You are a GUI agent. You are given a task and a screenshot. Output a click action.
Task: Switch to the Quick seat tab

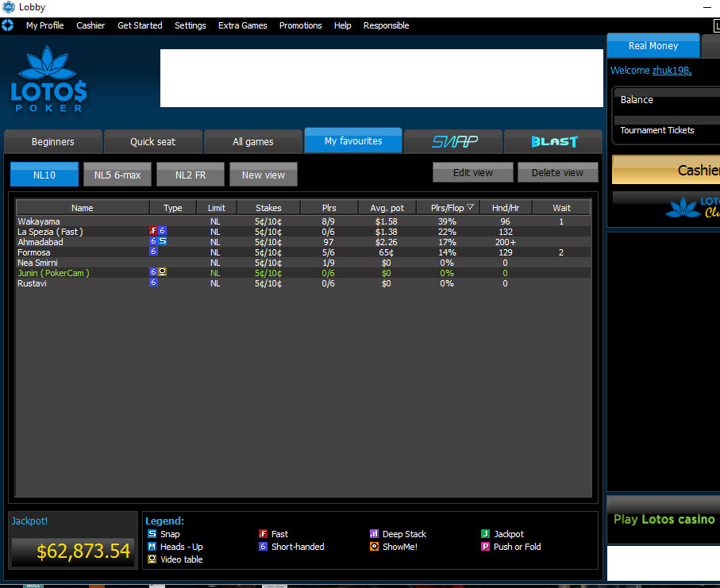click(153, 142)
